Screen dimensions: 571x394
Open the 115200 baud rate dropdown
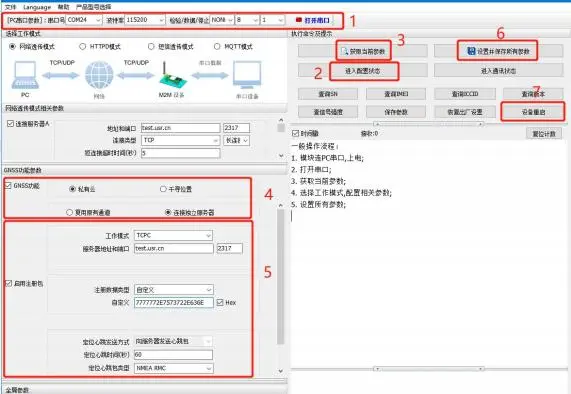[x=145, y=20]
